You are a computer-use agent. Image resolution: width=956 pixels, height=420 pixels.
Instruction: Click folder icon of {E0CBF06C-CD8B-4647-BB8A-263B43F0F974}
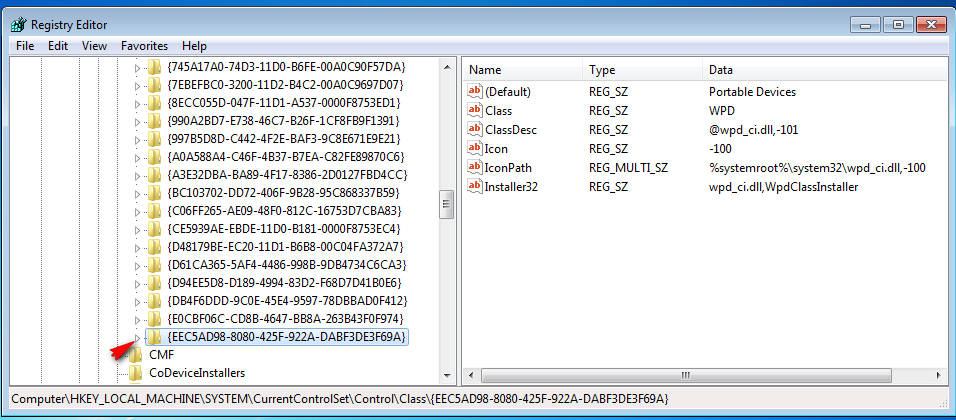pyautogui.click(x=154, y=319)
